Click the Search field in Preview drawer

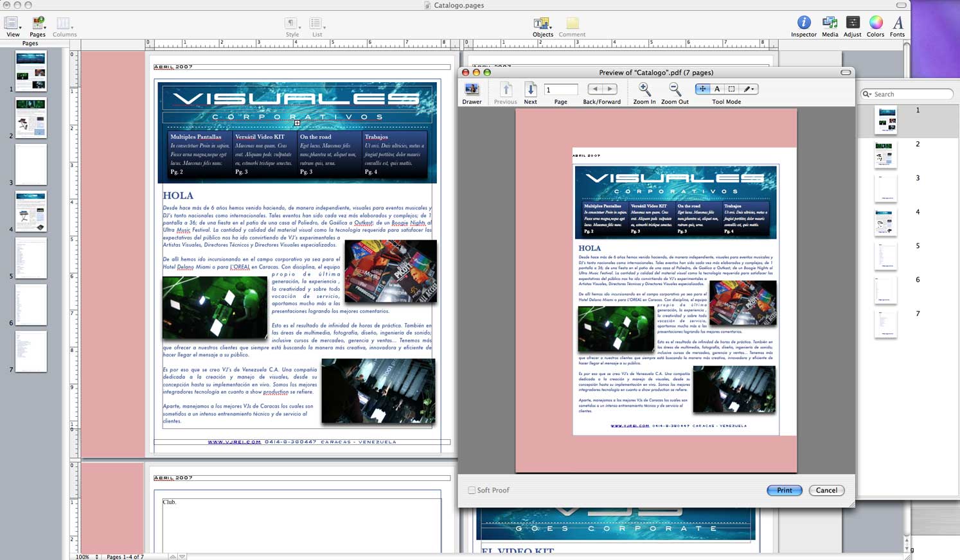[906, 94]
